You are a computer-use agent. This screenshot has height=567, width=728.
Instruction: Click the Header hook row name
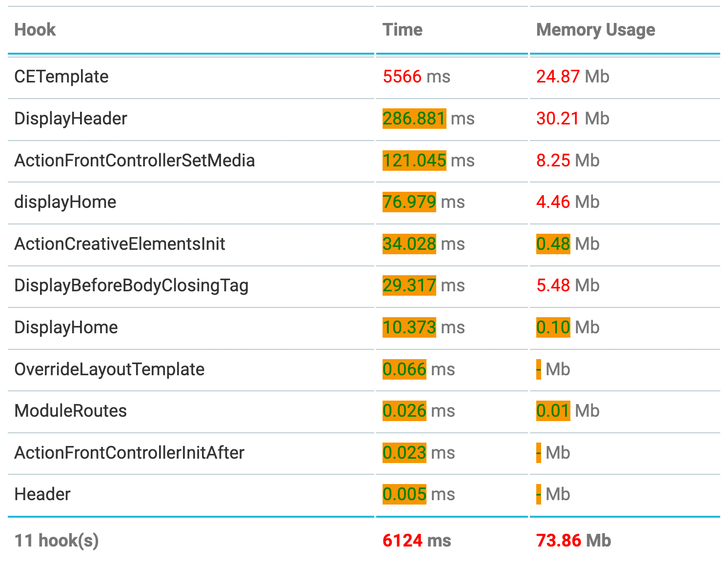point(42,494)
